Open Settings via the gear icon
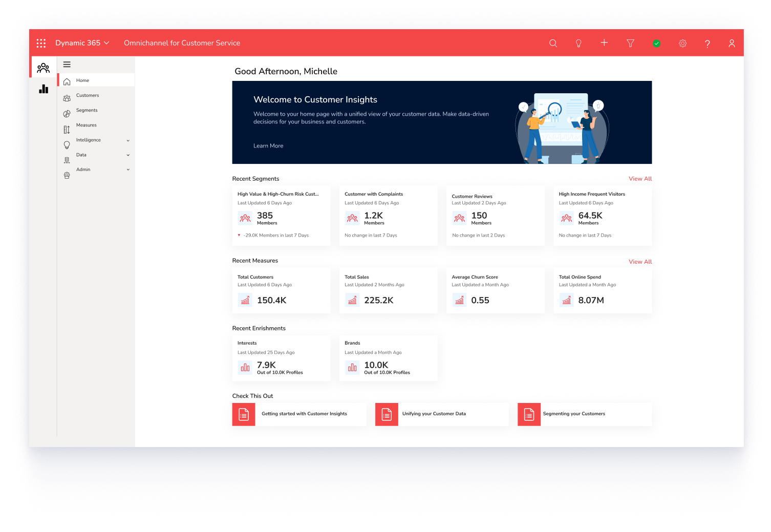The height and width of the screenshot is (532, 771). pos(682,43)
